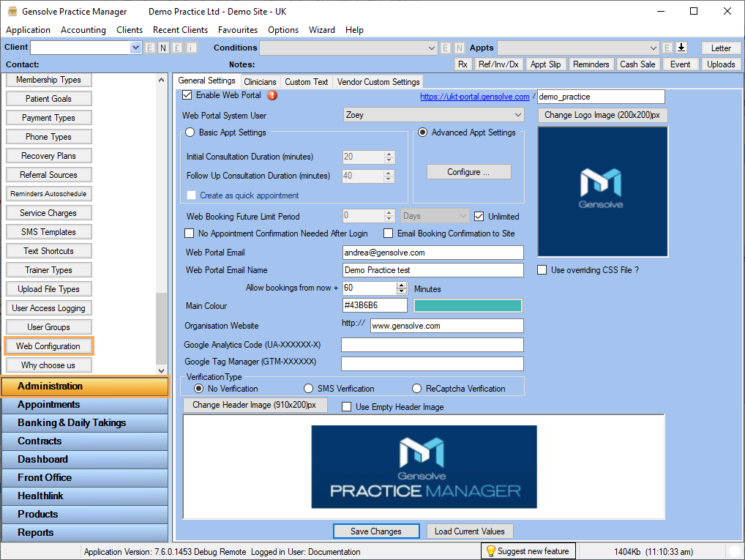Click the Gensolve app icon in title bar
Screen dimensions: 745x560
[x=12, y=12]
